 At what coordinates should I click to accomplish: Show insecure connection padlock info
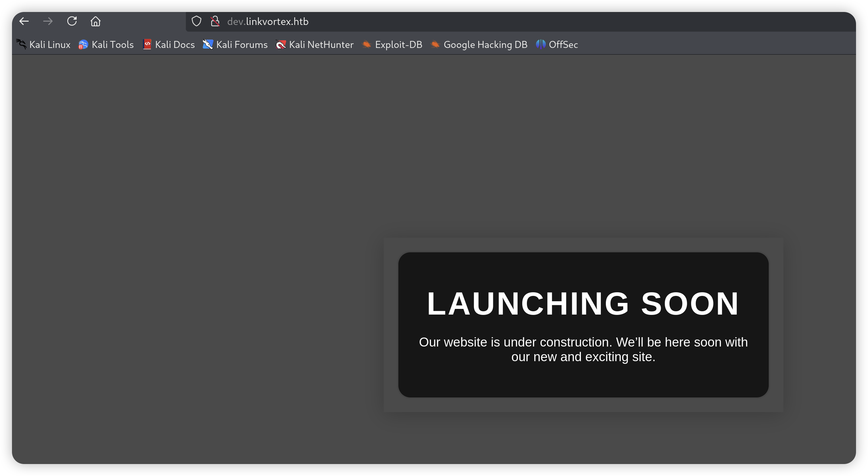215,21
